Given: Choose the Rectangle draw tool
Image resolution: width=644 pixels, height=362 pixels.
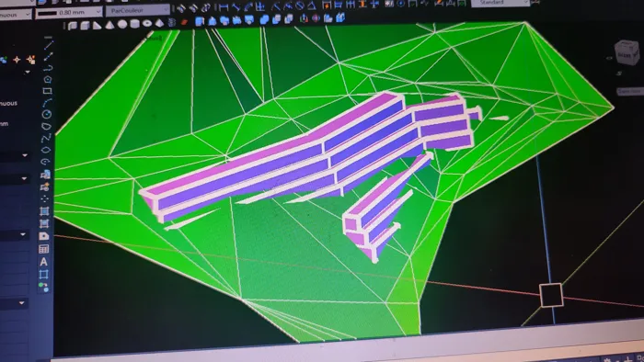Looking at the screenshot, I should point(48,91).
